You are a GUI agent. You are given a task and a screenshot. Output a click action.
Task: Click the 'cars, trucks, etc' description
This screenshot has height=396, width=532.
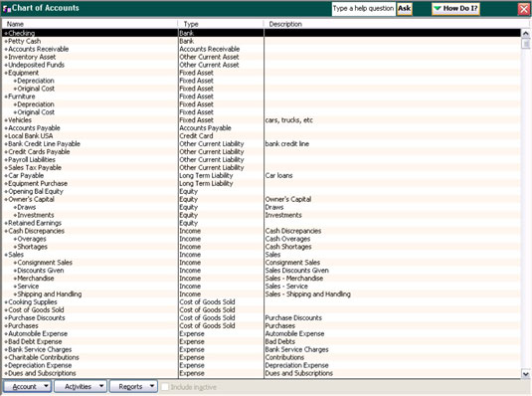[289, 120]
